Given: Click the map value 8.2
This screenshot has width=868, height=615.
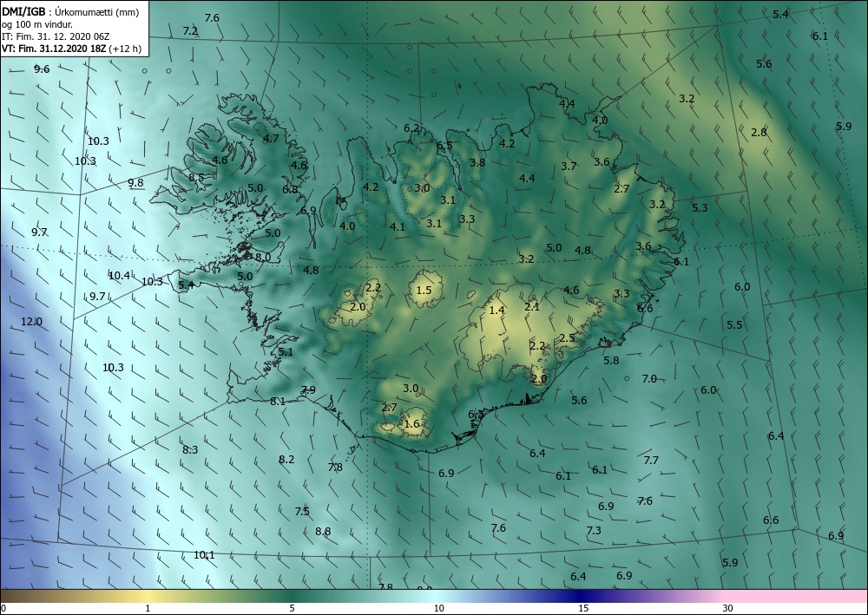Looking at the screenshot, I should [x=286, y=459].
